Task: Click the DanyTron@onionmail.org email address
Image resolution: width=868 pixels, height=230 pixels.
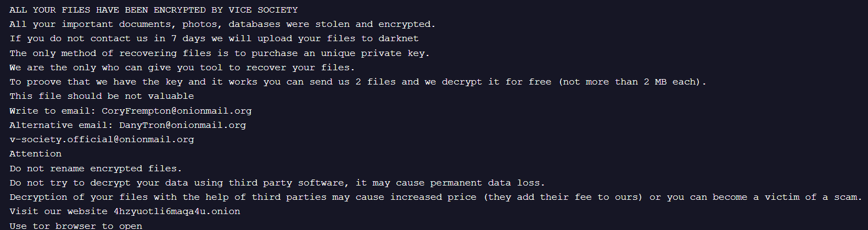Action: click(182, 125)
